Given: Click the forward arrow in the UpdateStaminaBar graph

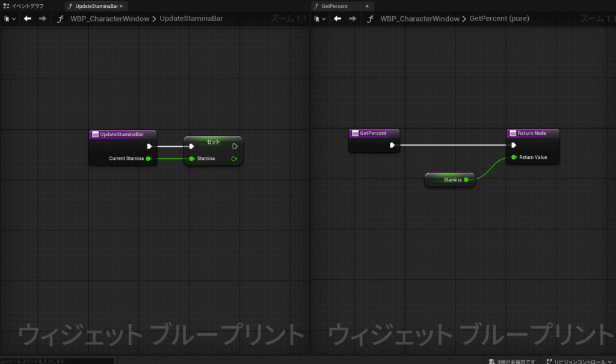Looking at the screenshot, I should (x=43, y=19).
